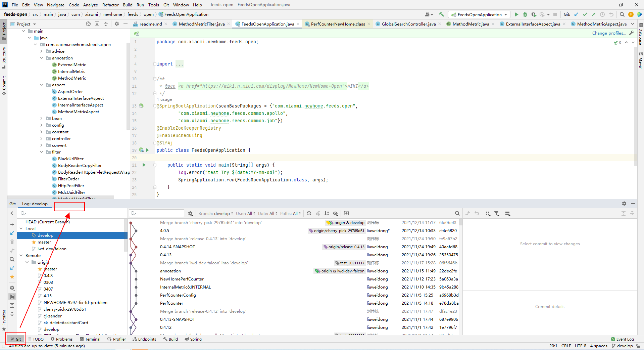Start the debugger from the toolbar
Viewport: 644px width, 350px height.
pos(525,14)
